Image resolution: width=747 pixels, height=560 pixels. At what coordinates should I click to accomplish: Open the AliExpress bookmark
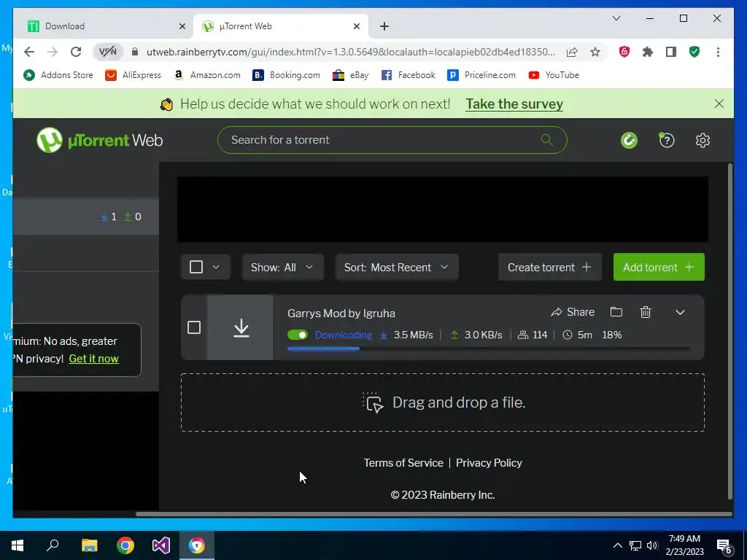coord(133,75)
